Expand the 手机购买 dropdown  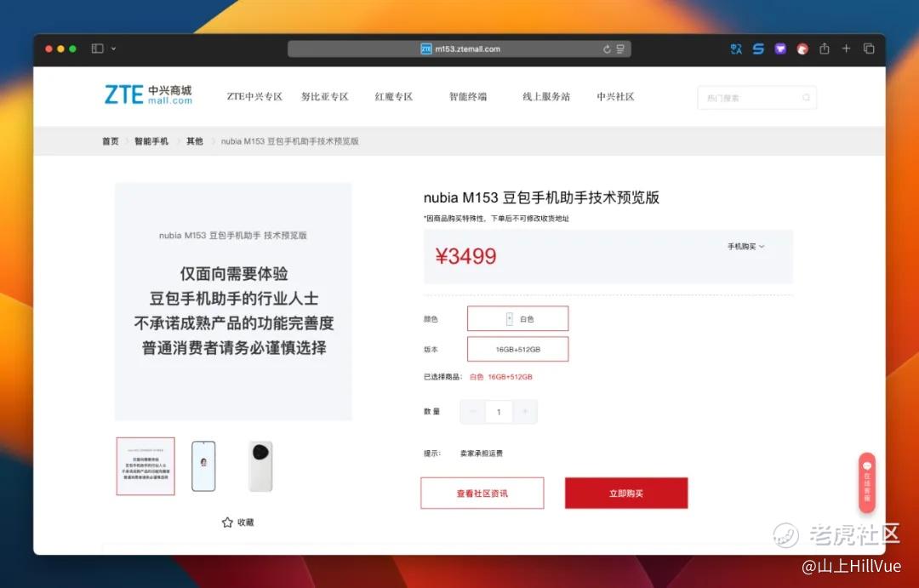coord(745,247)
